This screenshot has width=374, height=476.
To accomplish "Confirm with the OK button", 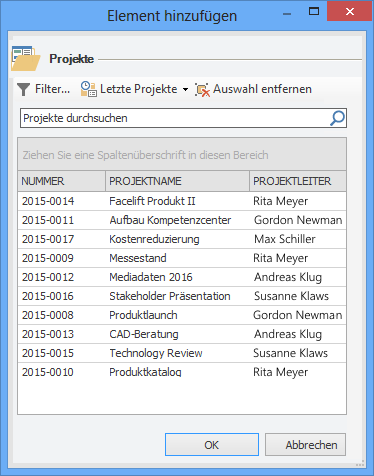I will tap(212, 445).
